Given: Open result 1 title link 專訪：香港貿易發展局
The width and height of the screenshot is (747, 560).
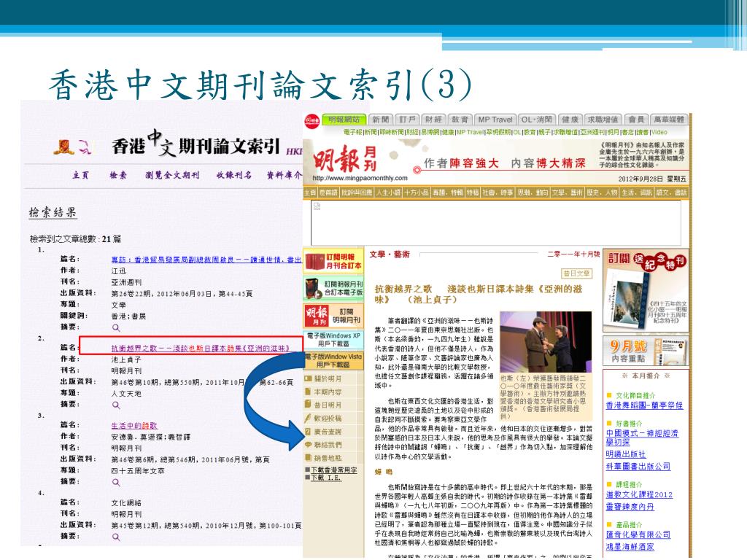Looking at the screenshot, I should click(206, 260).
